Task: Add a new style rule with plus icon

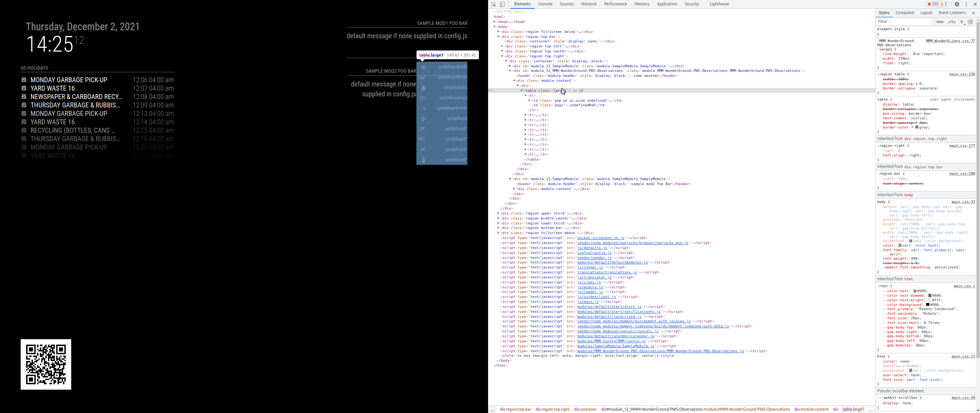Action: click(961, 22)
